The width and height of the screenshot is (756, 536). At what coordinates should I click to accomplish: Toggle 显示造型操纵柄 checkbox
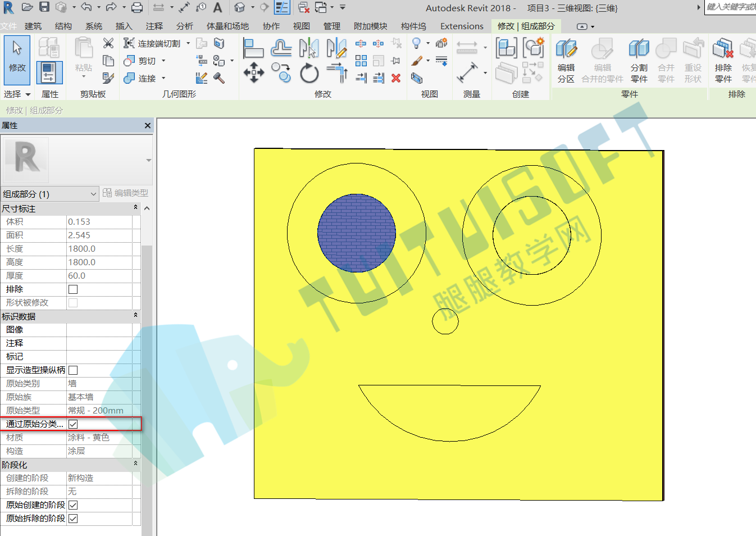pos(73,370)
